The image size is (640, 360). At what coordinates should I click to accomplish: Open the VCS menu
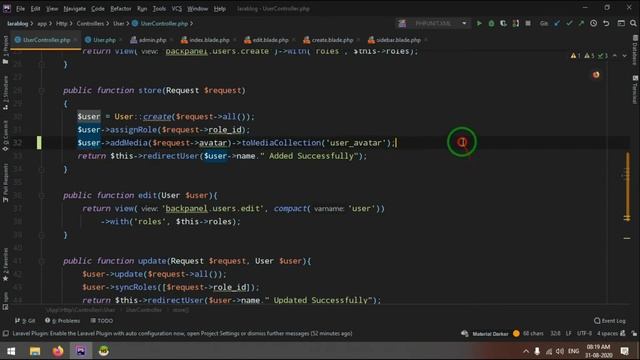pos(176,9)
